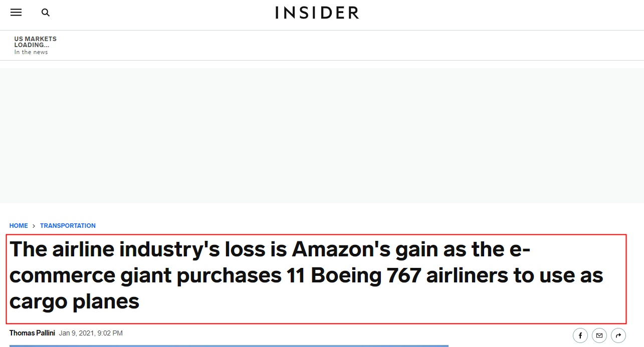
Task: Open the TRANSPORTATION category link
Action: [68, 226]
